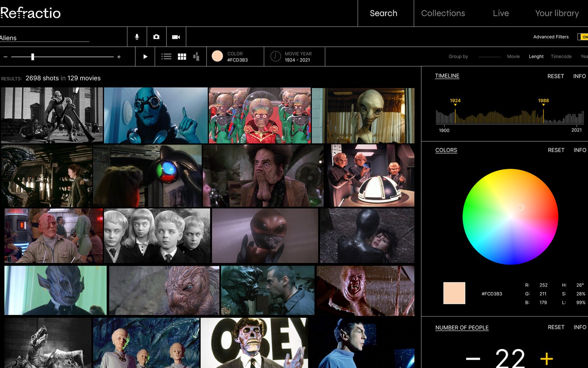Image resolution: width=588 pixels, height=368 pixels.
Task: Open the Your library tab
Action: point(557,13)
